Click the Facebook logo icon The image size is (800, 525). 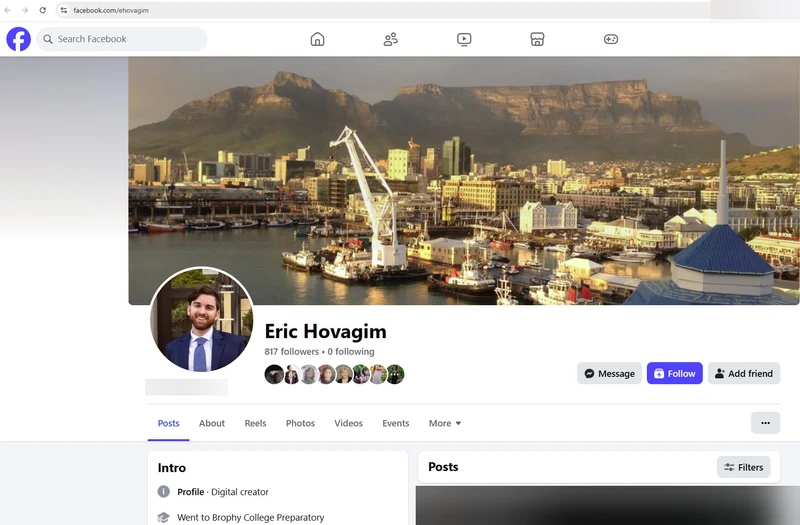pyautogui.click(x=18, y=39)
